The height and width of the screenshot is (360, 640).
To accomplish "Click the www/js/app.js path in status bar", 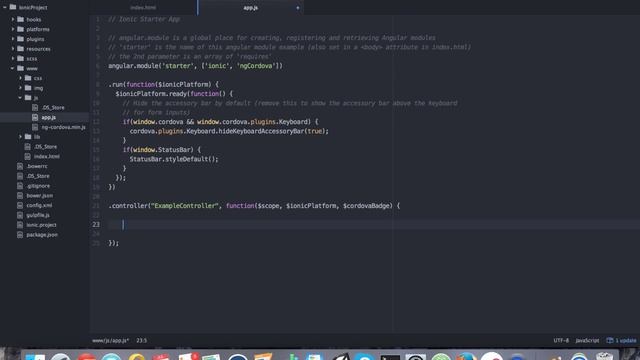I will click(x=110, y=340).
